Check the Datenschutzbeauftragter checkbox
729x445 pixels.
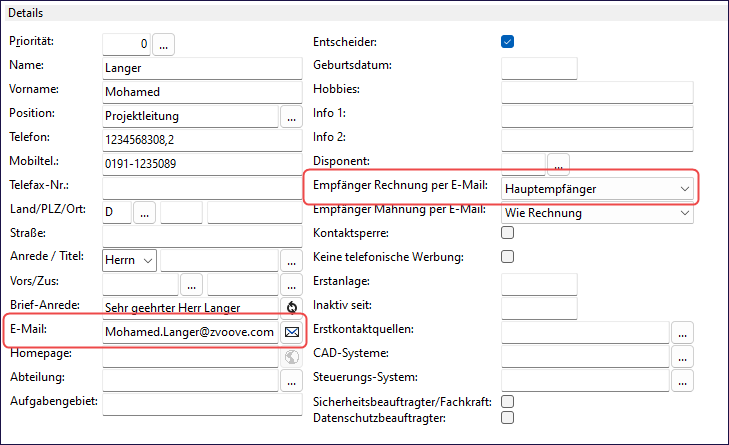click(507, 418)
